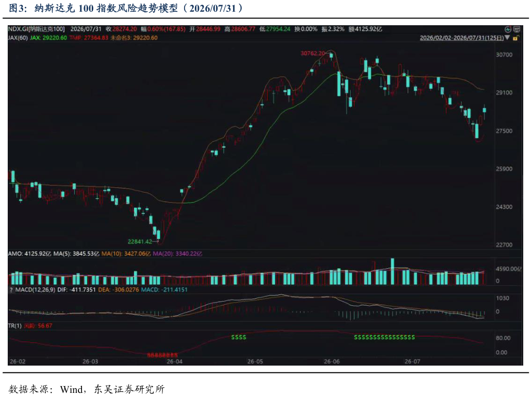The height and width of the screenshot is (397, 532).
Task: Click the 振2.32% amplitude value
Action: click(333, 29)
